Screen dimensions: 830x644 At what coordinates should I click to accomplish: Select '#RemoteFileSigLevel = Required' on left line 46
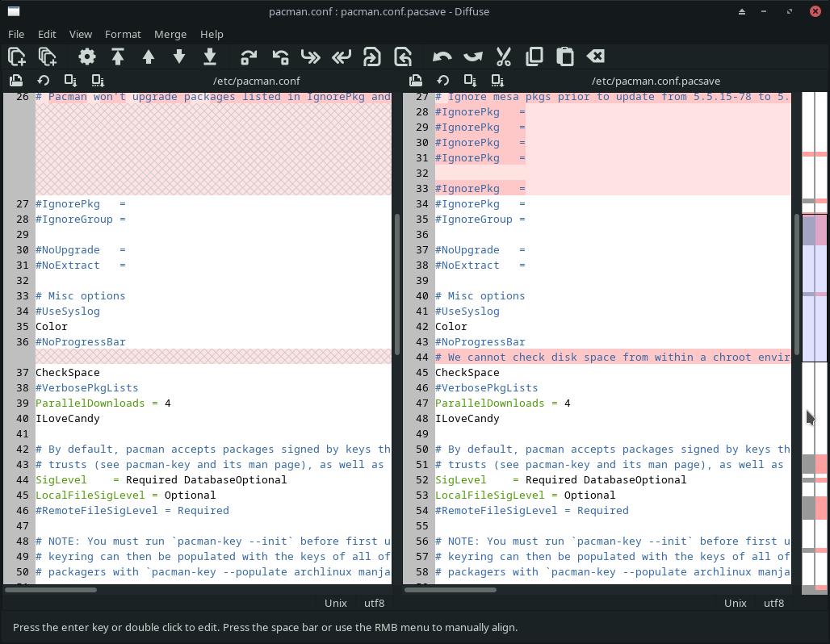(x=132, y=511)
